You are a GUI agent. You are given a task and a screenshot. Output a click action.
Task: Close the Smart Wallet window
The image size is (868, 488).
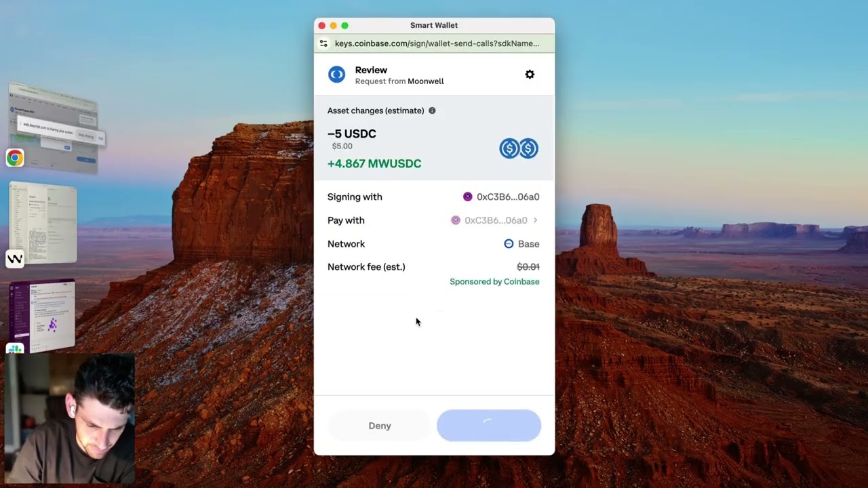click(322, 26)
